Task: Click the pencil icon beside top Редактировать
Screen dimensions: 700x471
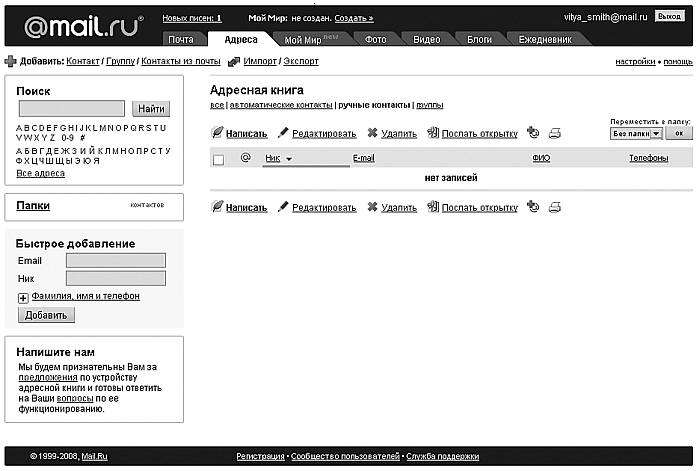Action: 283,133
